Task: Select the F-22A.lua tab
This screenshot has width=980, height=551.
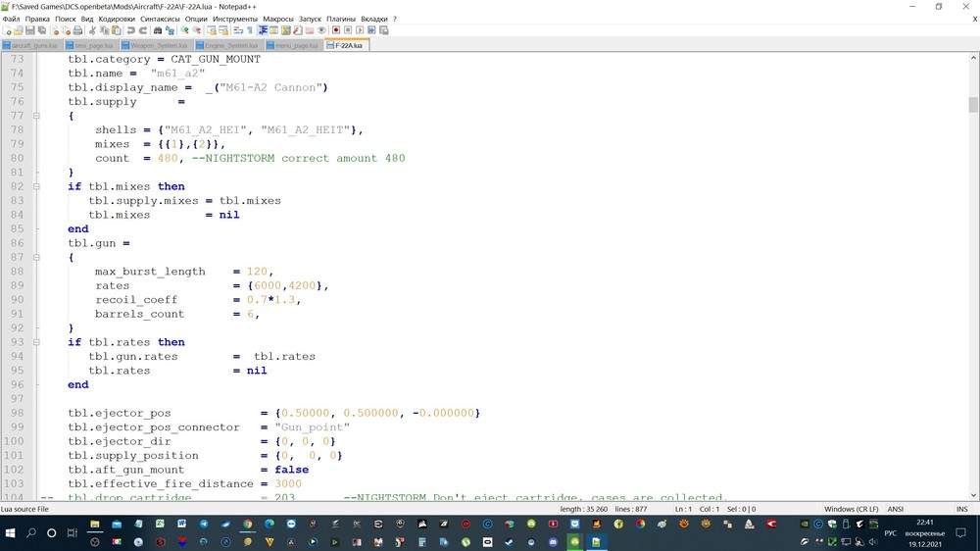Action: point(347,46)
